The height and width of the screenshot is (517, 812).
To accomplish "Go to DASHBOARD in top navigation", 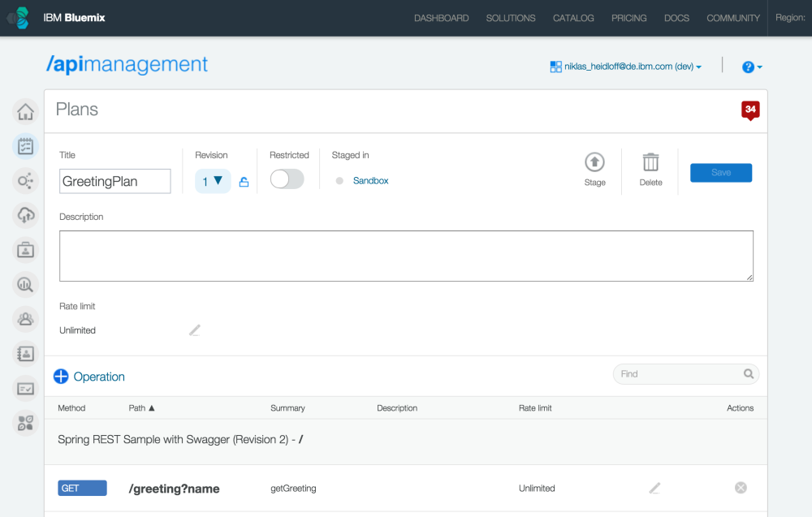I will [x=441, y=18].
